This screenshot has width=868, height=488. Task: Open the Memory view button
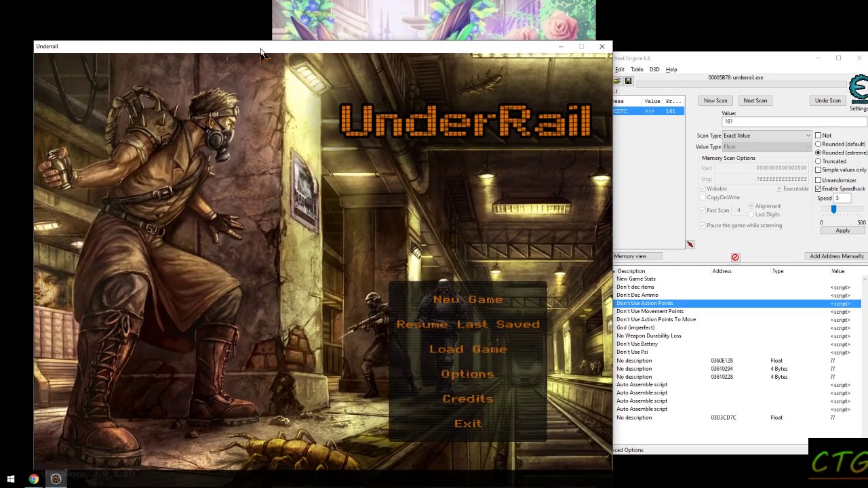tap(637, 256)
